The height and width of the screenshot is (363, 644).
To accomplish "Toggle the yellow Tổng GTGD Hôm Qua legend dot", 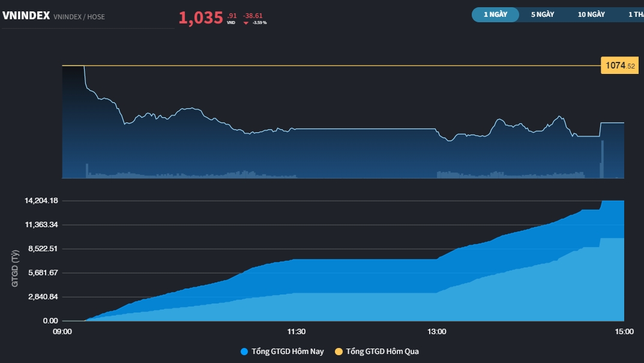I will (x=339, y=352).
